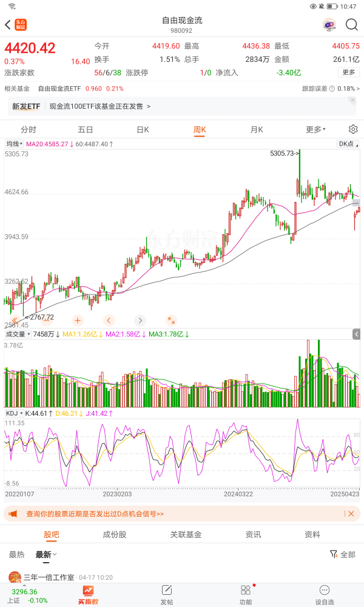Zoom in chart with plus button
Screen dimensions: 364x607
[78, 320]
